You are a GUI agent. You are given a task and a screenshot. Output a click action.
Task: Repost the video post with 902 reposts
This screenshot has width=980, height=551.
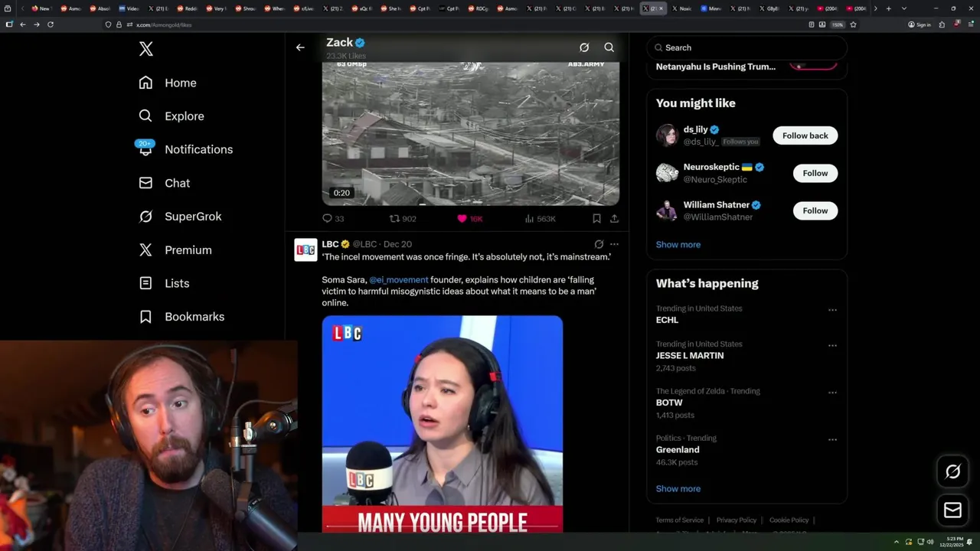(403, 219)
